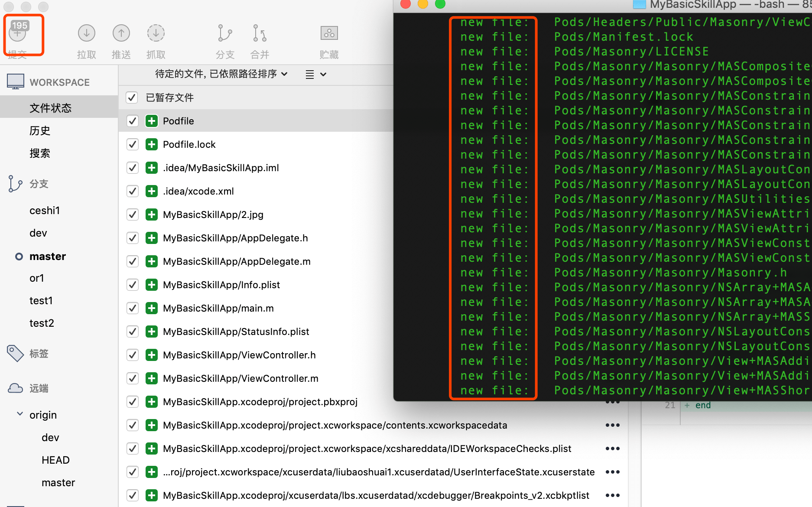This screenshot has height=507, width=812.
Task: Click Pods/Masonry/LICENSE line in Terminal window
Action: click(632, 52)
